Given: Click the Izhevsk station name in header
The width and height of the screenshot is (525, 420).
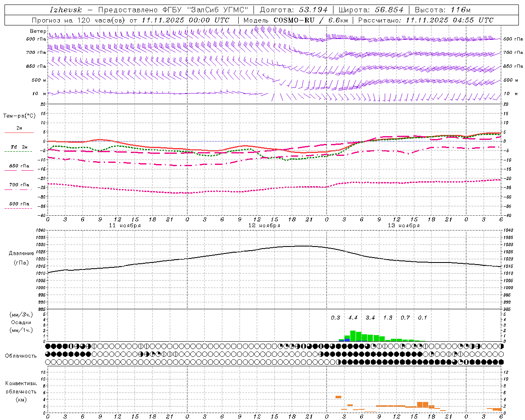Looking at the screenshot, I should click(x=66, y=10).
